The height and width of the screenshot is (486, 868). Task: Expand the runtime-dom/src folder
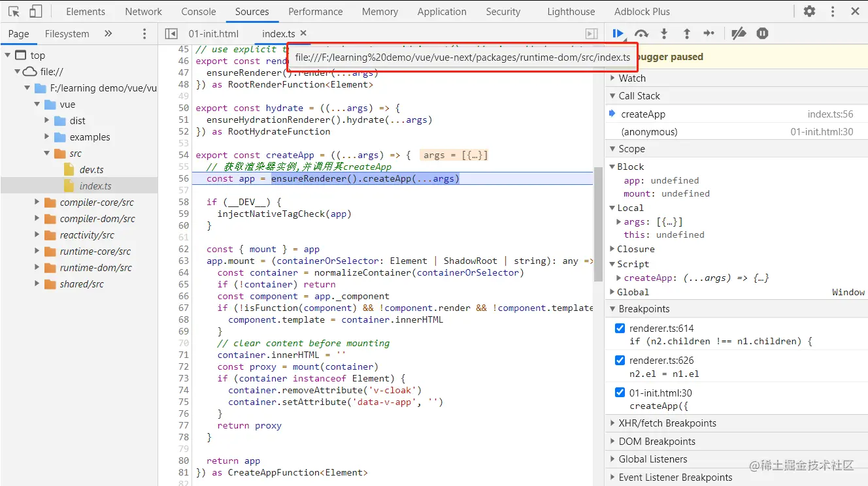37,268
